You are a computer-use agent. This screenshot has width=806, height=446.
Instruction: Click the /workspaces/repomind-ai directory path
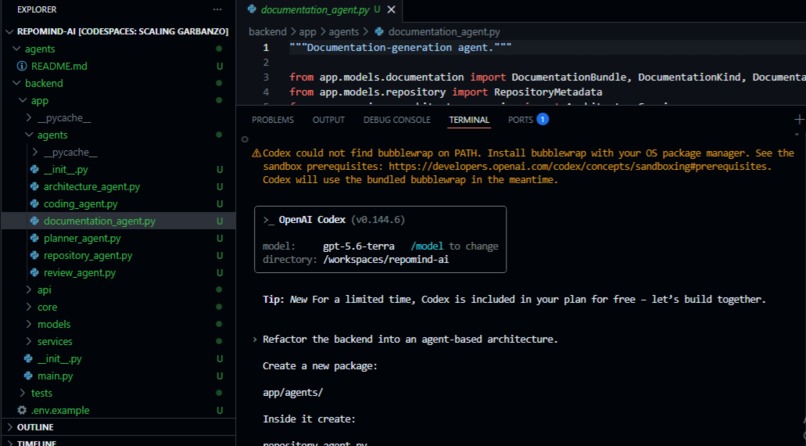pos(386,259)
